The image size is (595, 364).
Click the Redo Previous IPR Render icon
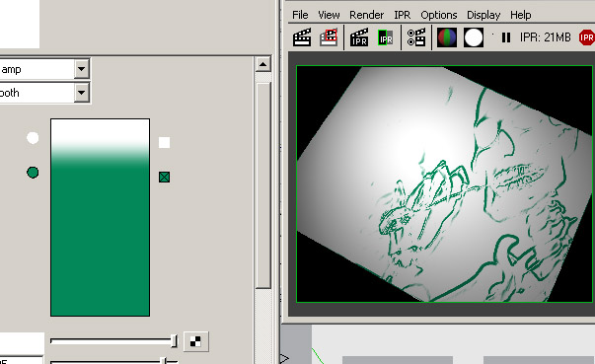(x=359, y=37)
